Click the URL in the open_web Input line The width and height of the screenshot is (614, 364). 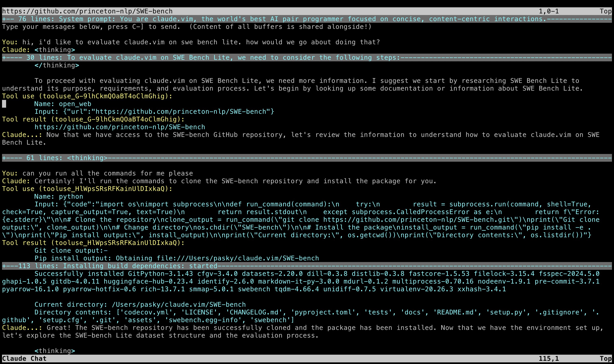pyautogui.click(x=181, y=112)
